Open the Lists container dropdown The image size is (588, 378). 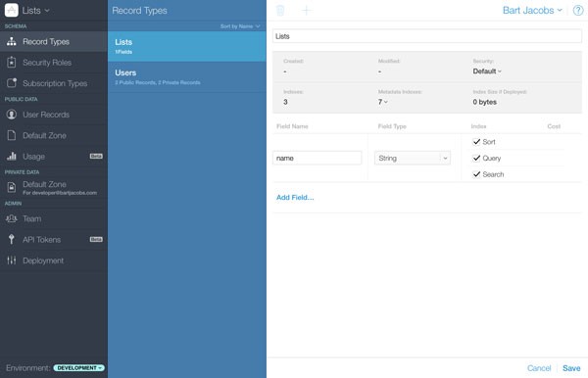(35, 11)
